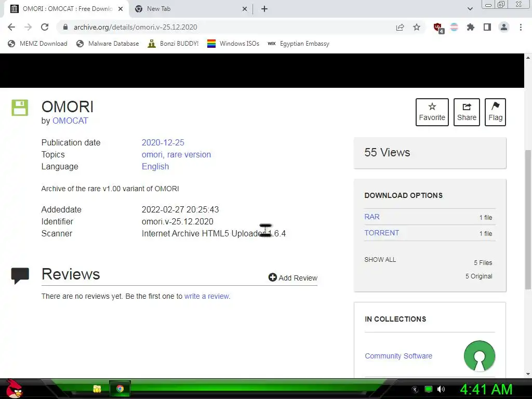Click the padlock site info icon

coord(65,27)
